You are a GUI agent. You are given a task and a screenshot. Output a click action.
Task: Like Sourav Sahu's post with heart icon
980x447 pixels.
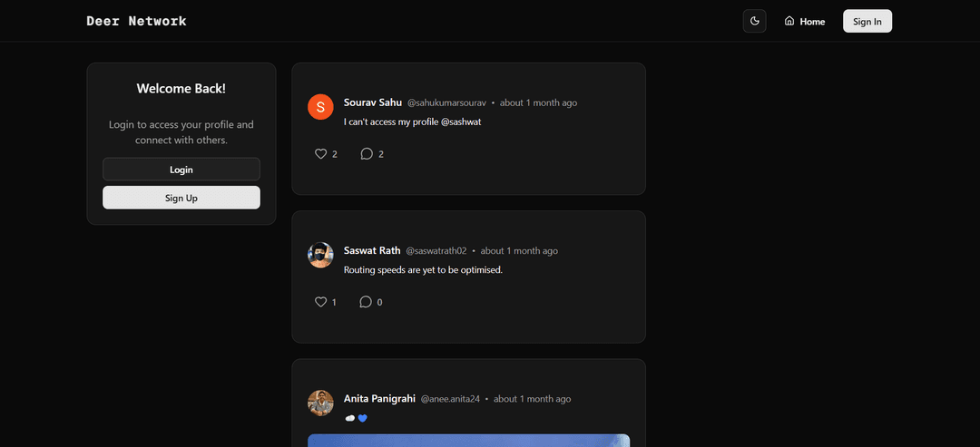coord(320,154)
